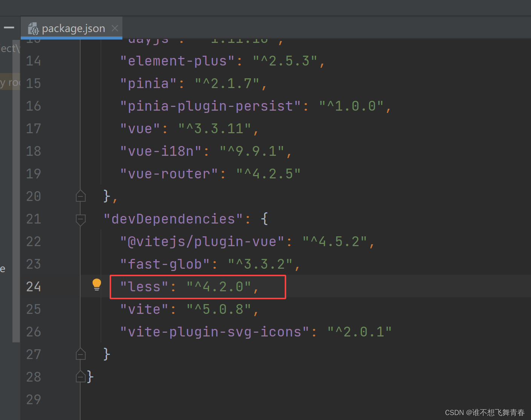Image resolution: width=531 pixels, height=420 pixels.
Task: Place cursor in the "devDependencies" key
Action: point(174,219)
